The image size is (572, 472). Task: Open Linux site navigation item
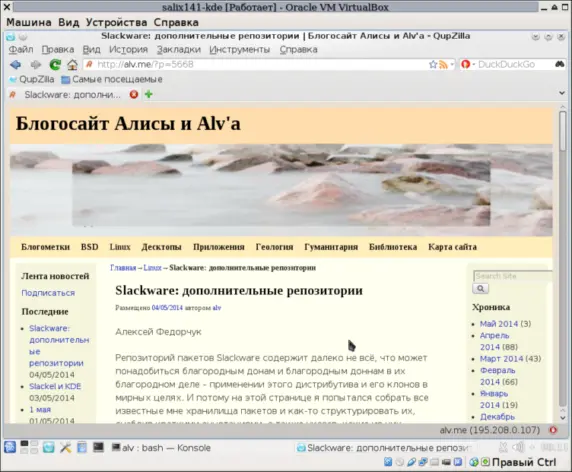(120, 247)
